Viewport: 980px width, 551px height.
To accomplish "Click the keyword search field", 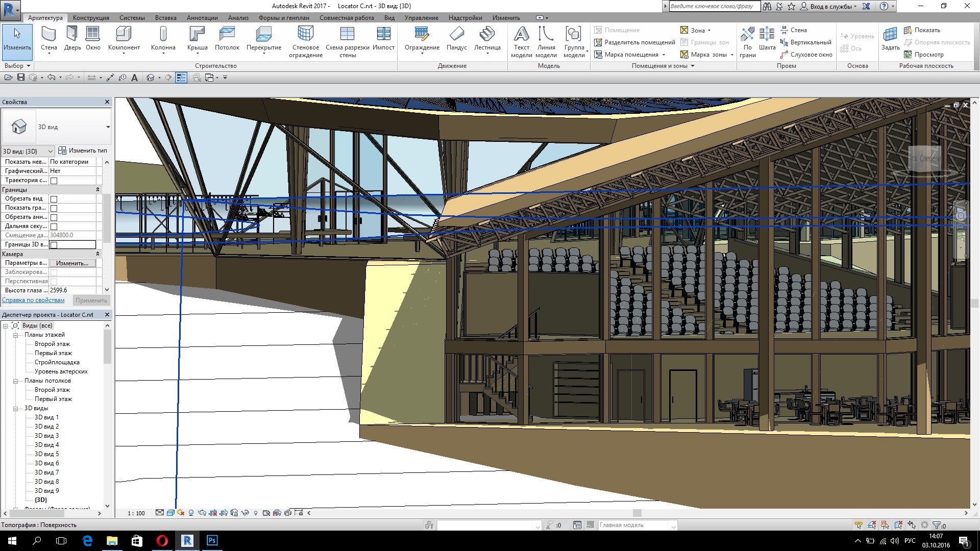I will [x=714, y=6].
